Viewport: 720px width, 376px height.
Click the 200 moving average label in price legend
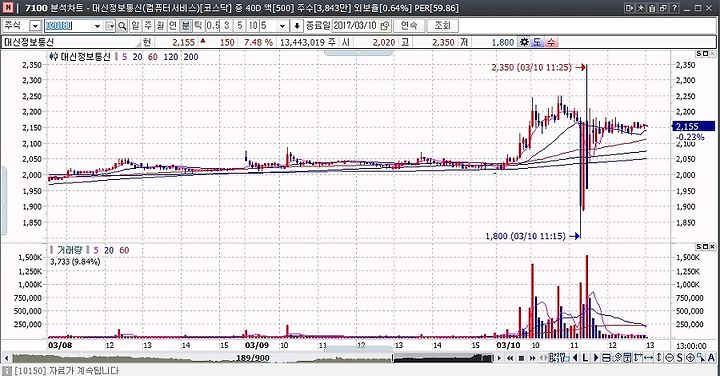pyautogui.click(x=191, y=57)
